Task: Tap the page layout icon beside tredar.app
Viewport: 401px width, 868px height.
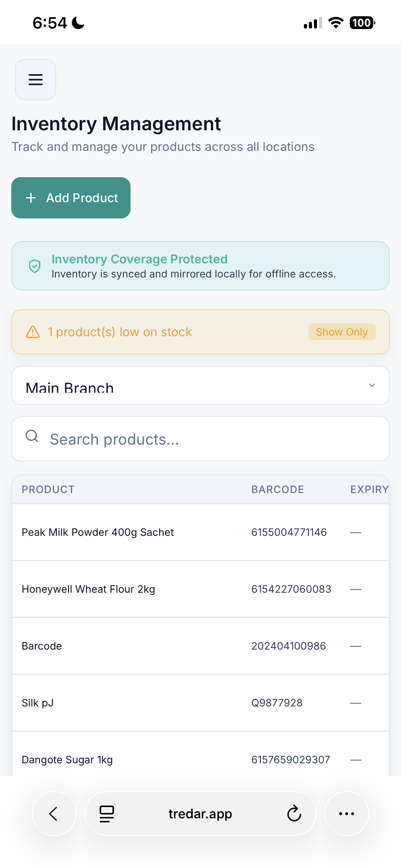Action: (x=106, y=814)
